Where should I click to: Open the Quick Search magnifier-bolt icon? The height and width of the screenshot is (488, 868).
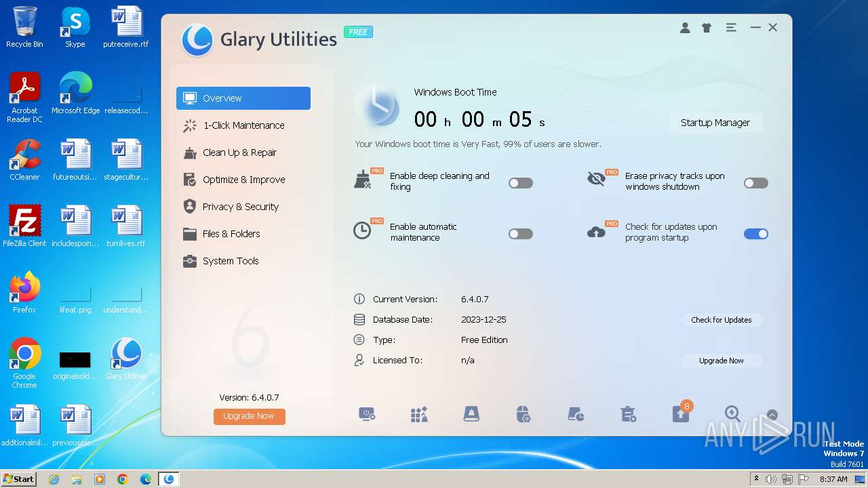coord(732,413)
